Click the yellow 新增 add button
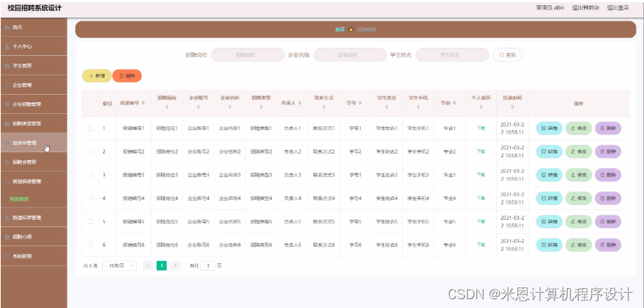 [97, 76]
